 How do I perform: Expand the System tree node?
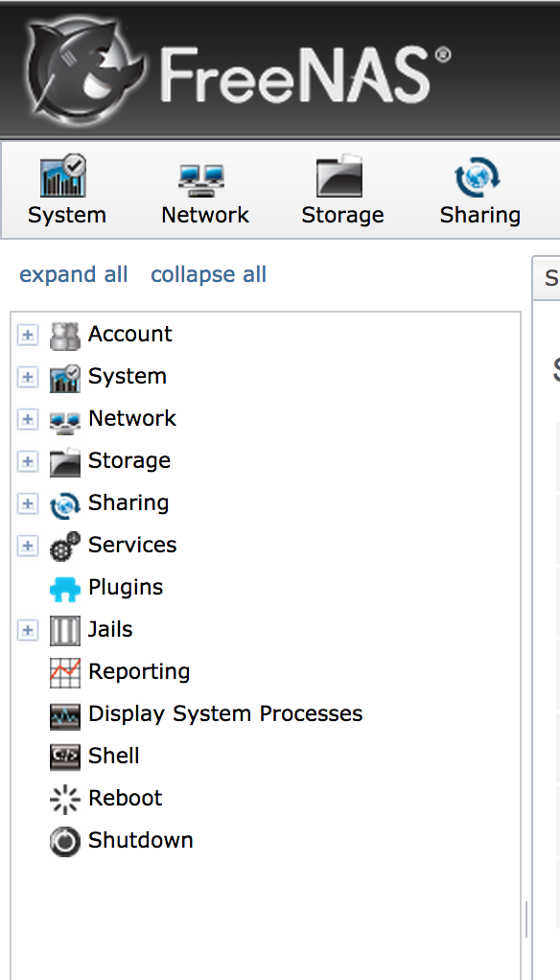[27, 378]
